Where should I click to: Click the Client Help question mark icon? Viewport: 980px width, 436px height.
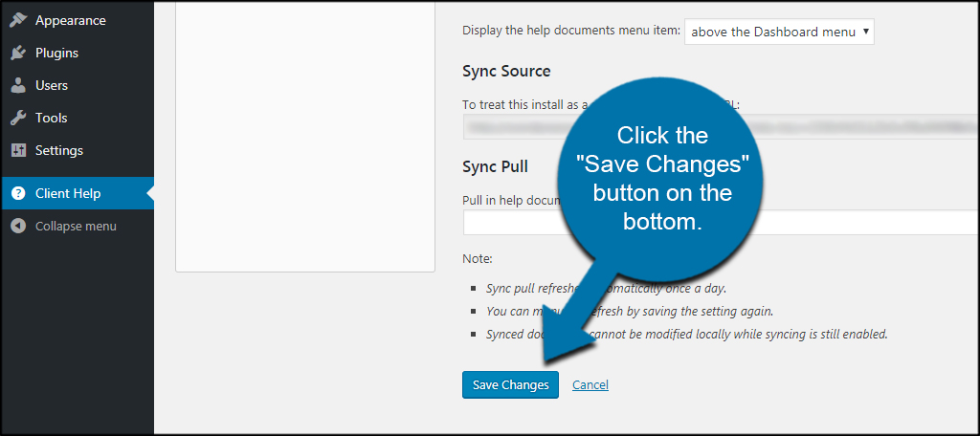point(18,193)
